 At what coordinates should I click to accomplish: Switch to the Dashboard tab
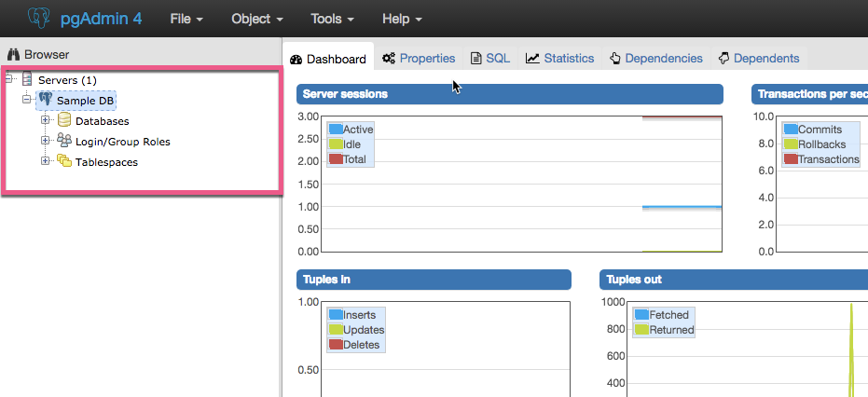pos(328,59)
